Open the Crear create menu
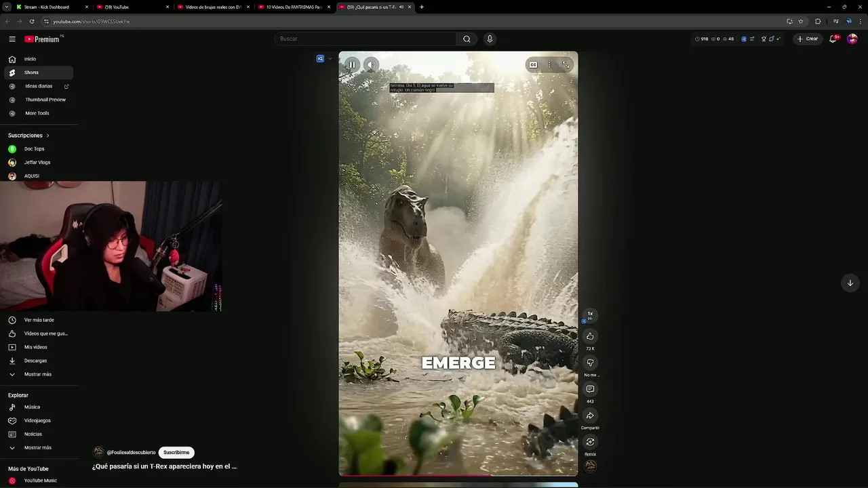The width and height of the screenshot is (868, 488). point(808,39)
